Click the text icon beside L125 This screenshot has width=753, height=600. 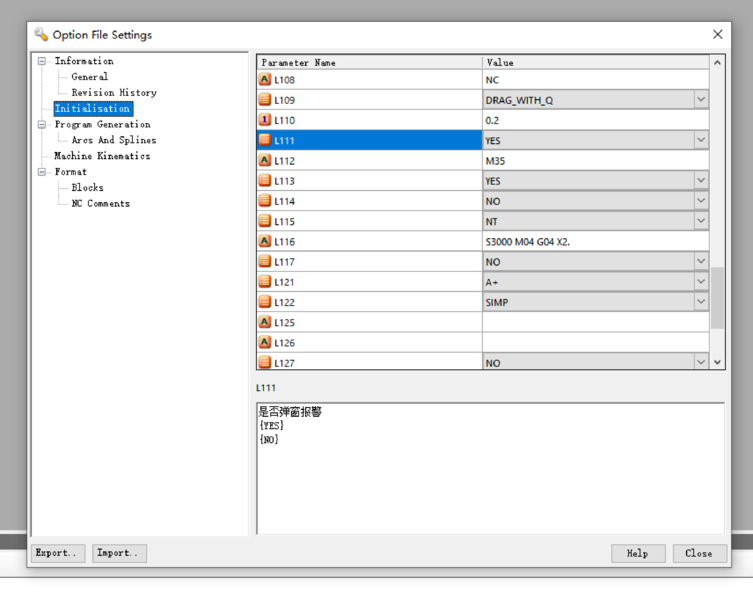pyautogui.click(x=265, y=321)
